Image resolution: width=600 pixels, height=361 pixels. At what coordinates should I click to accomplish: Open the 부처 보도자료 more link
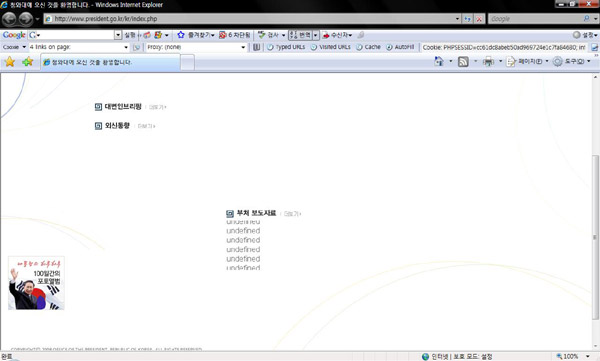point(292,214)
